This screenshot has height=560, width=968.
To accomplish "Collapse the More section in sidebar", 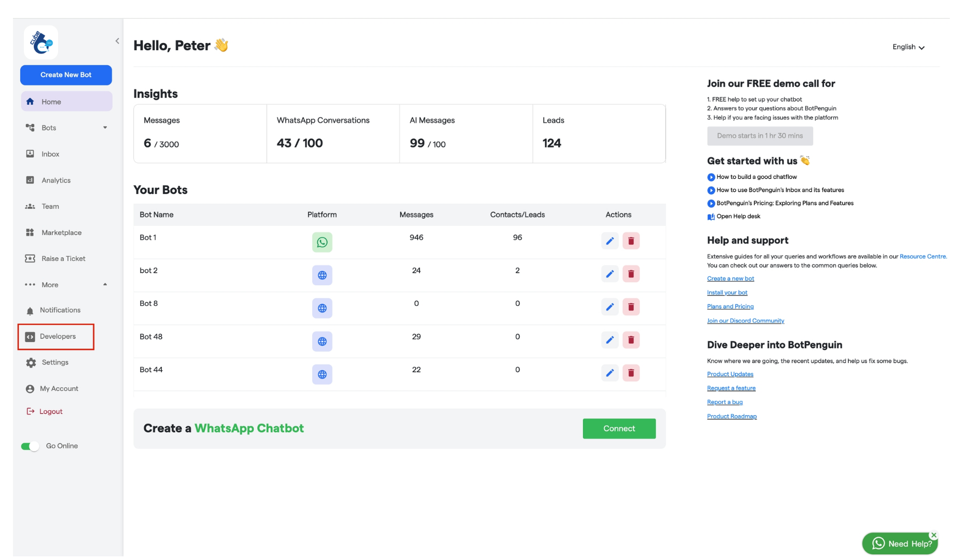I will coord(105,284).
